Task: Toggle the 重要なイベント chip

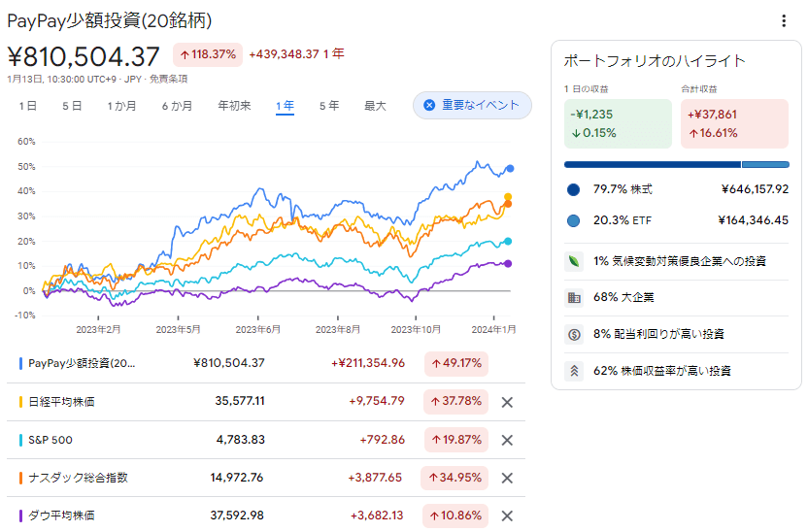Action: click(x=472, y=106)
